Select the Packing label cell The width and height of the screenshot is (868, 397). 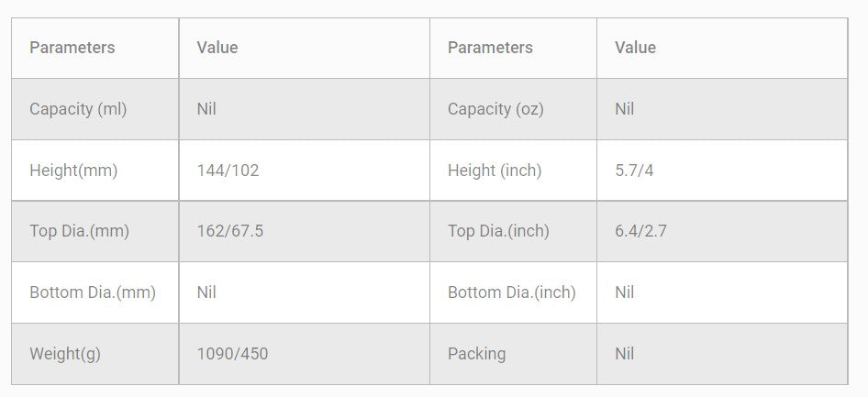(476, 354)
